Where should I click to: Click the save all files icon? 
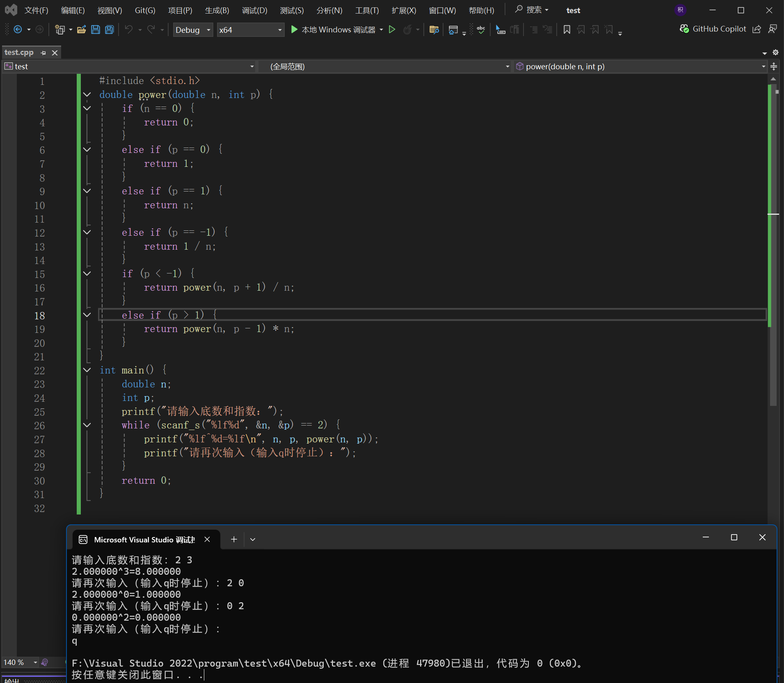110,30
